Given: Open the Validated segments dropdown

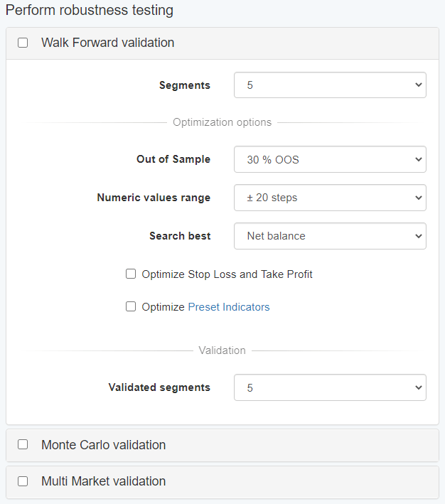Looking at the screenshot, I should click(x=330, y=387).
